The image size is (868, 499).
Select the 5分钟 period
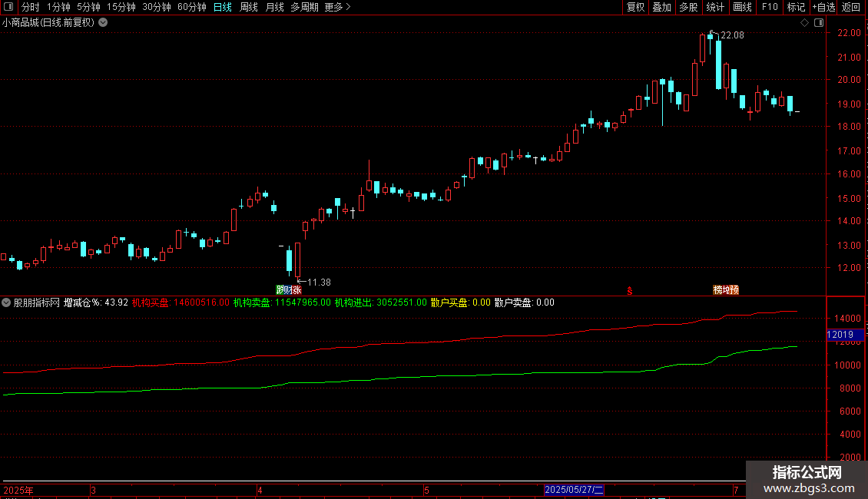[x=88, y=7]
